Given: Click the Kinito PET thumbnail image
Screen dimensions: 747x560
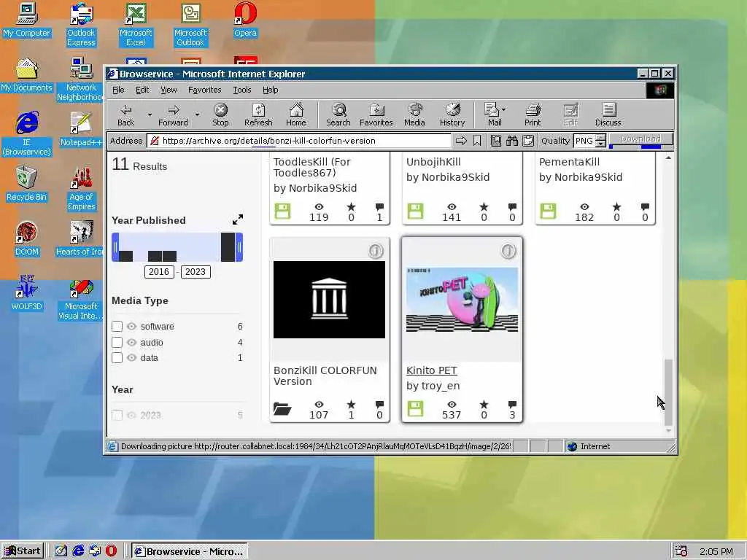Looking at the screenshot, I should [462, 300].
